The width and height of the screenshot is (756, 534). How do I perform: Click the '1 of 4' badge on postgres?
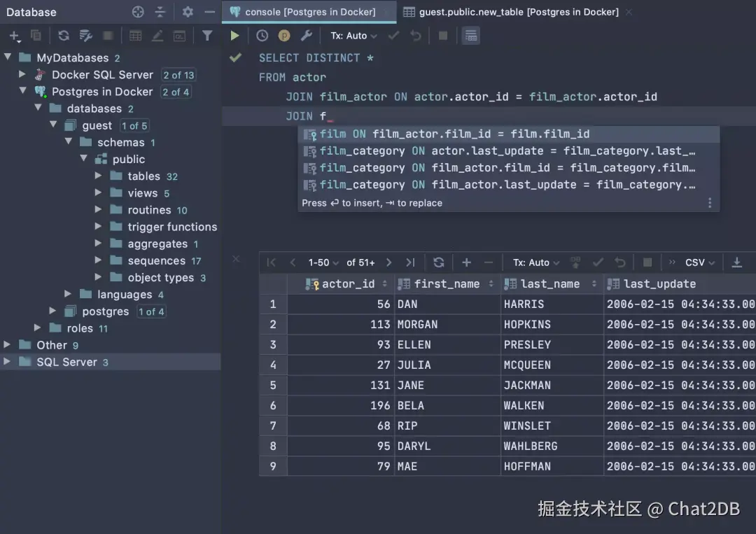[151, 312]
